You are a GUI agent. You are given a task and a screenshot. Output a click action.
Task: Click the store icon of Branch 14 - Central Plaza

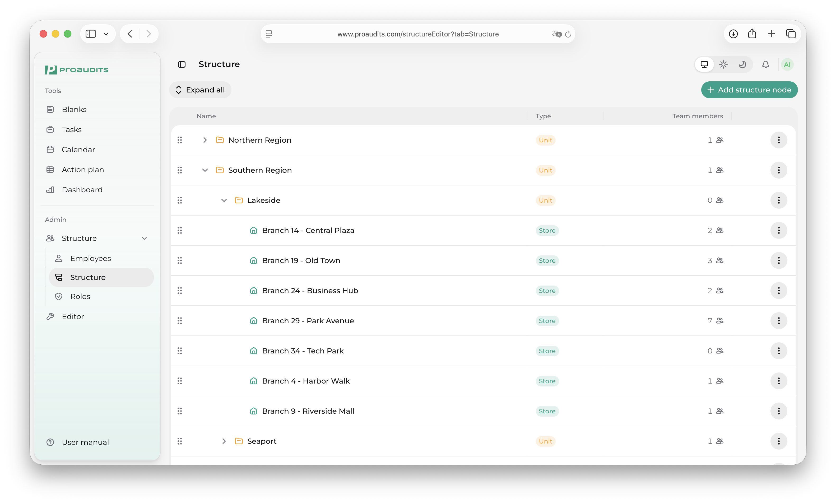(253, 230)
